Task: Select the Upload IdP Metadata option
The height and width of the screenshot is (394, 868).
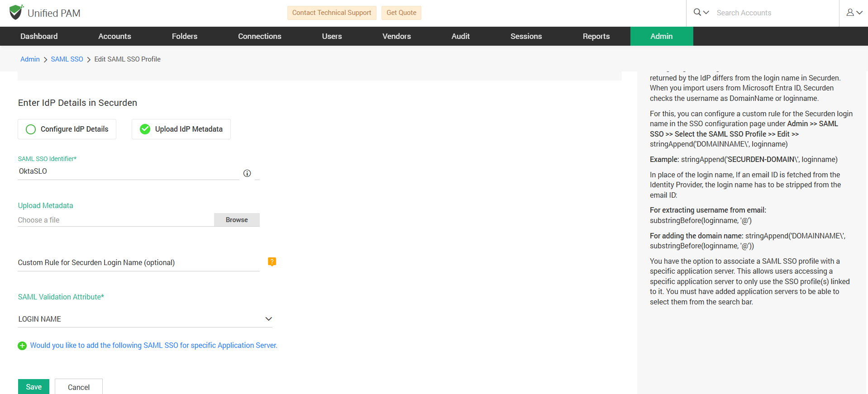Action: click(181, 129)
